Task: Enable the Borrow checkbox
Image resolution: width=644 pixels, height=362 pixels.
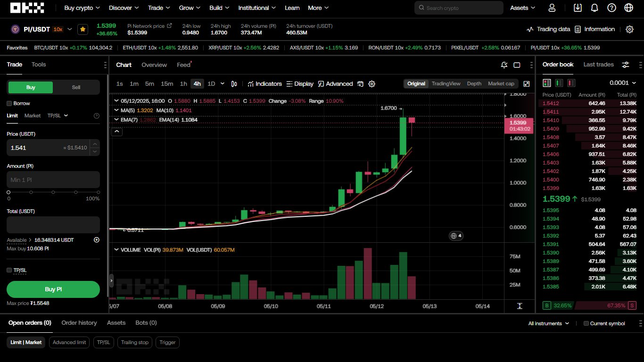Action: click(x=9, y=103)
